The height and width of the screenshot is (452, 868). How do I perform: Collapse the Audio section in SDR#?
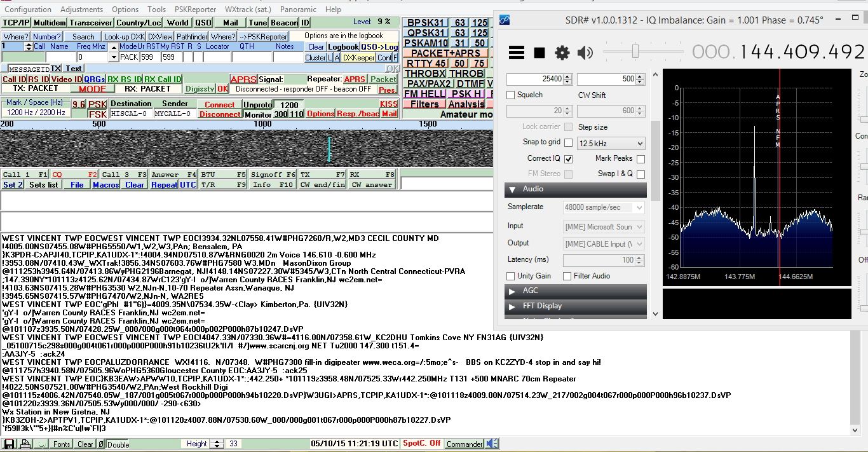coord(576,189)
